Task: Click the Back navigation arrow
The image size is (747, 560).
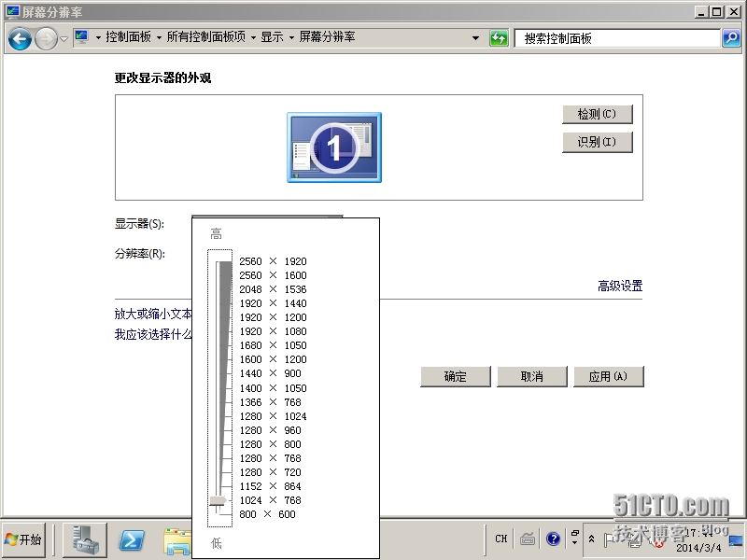Action: click(20, 38)
